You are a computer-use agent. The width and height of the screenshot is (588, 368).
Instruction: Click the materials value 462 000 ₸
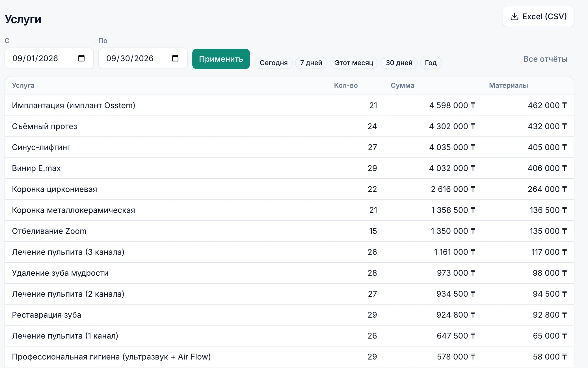tap(547, 105)
